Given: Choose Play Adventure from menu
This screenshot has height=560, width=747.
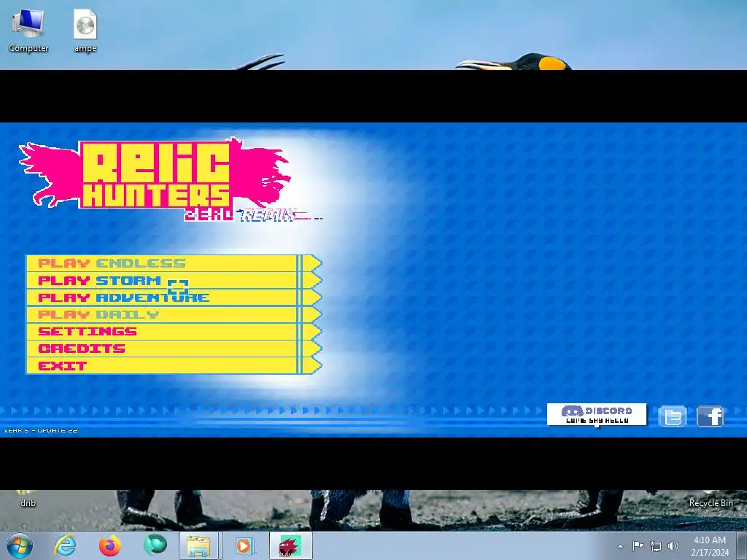Looking at the screenshot, I should point(174,297).
